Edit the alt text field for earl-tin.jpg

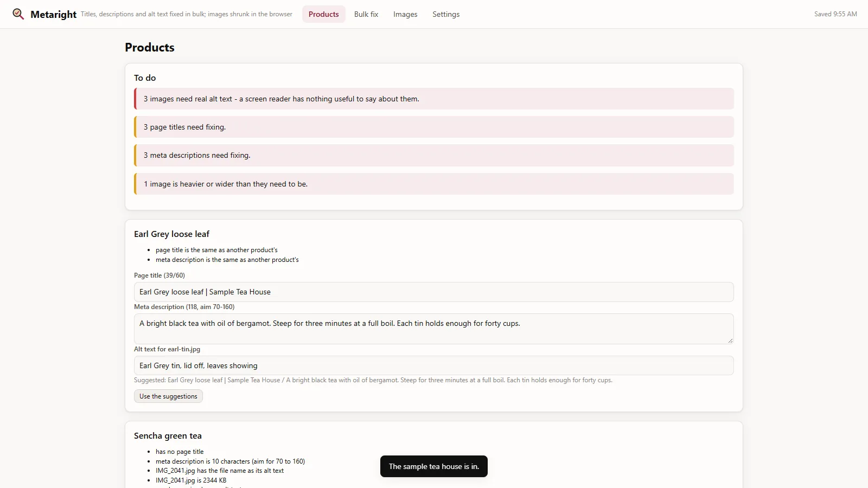click(x=434, y=365)
